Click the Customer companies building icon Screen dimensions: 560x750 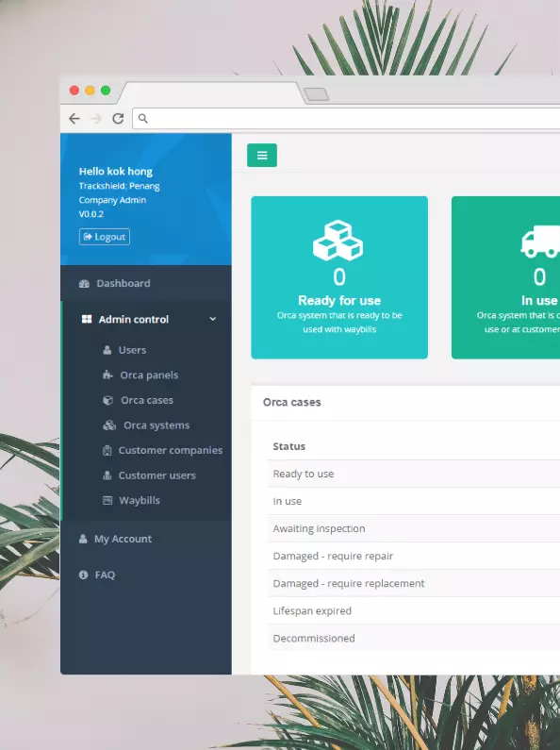coord(107,451)
